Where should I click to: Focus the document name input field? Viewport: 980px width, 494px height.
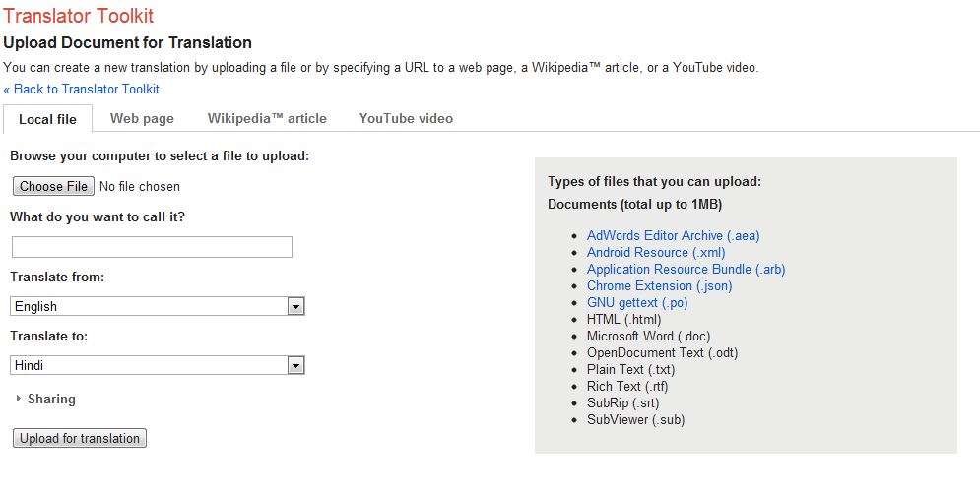coord(152,247)
